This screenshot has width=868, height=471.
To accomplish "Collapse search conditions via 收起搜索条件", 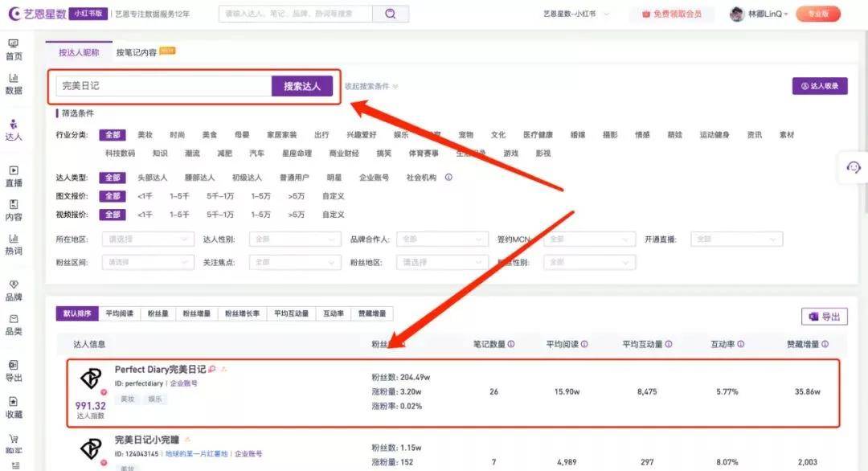I will (371, 86).
